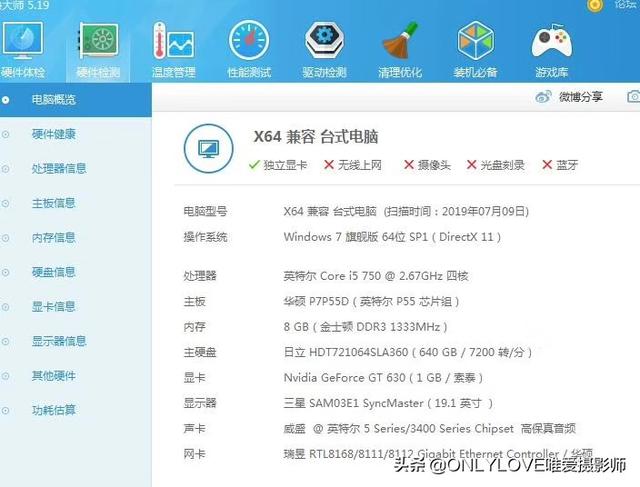Open 装机必备 software cube icon
Viewport: 640px width, 487px height.
point(476,41)
